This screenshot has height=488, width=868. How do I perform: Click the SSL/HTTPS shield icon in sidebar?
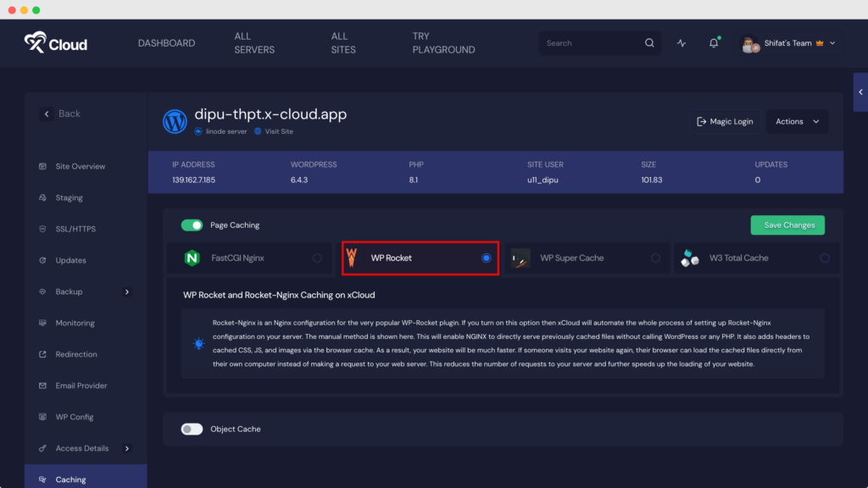point(42,229)
